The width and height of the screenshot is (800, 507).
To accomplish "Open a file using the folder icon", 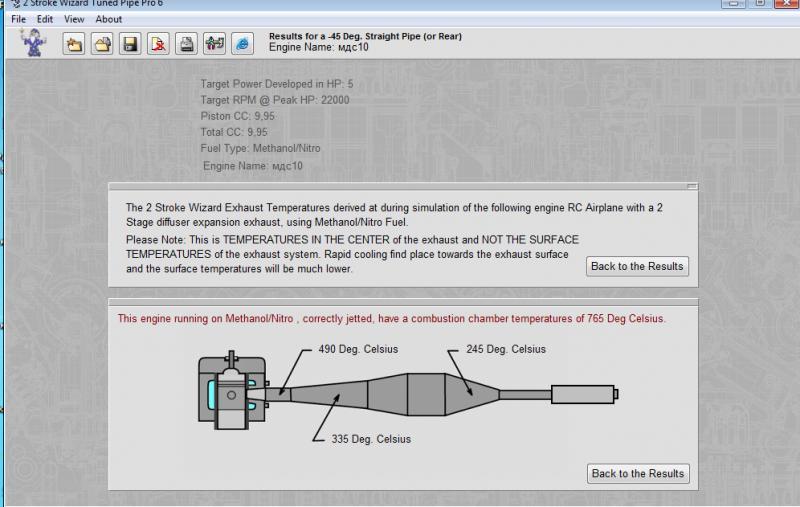I will (x=102, y=43).
